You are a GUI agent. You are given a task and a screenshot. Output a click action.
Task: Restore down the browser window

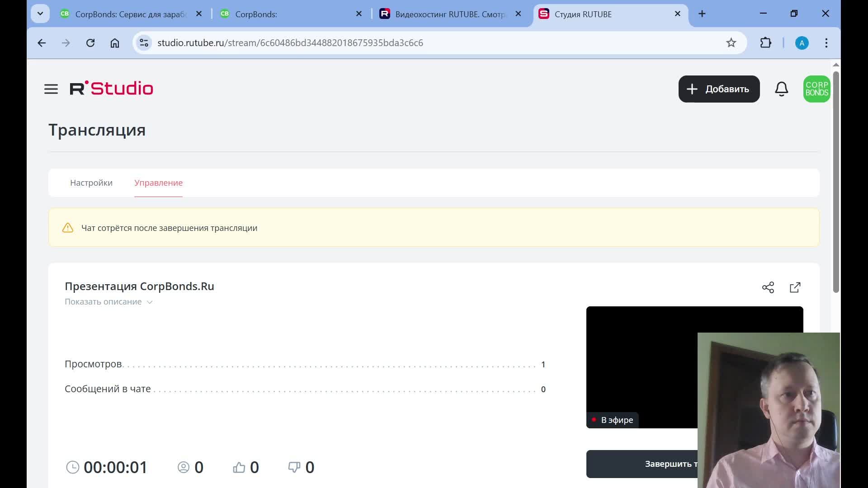794,14
